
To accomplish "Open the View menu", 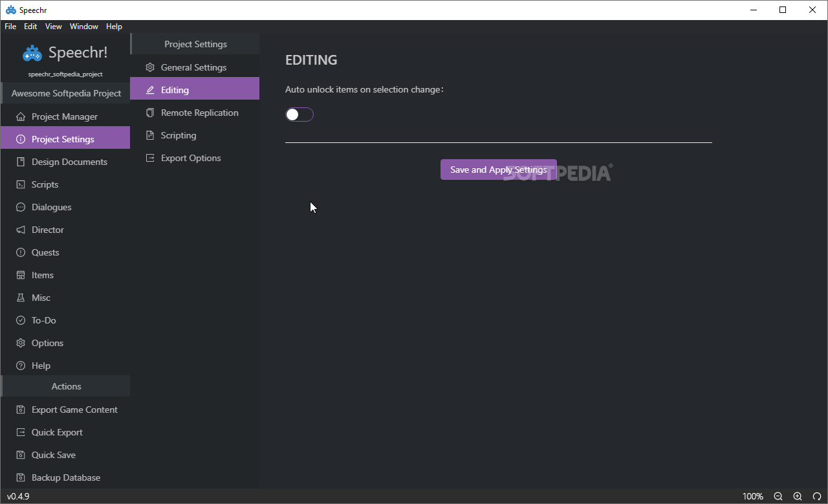I will (54, 27).
